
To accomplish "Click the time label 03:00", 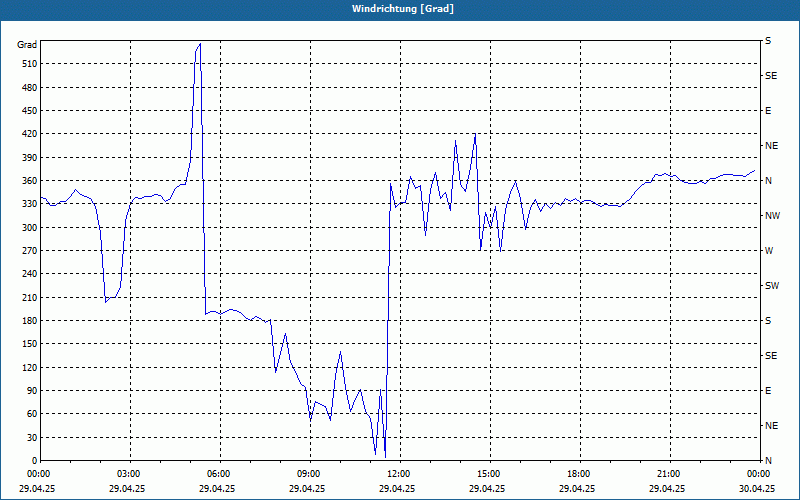I will click(x=130, y=474).
